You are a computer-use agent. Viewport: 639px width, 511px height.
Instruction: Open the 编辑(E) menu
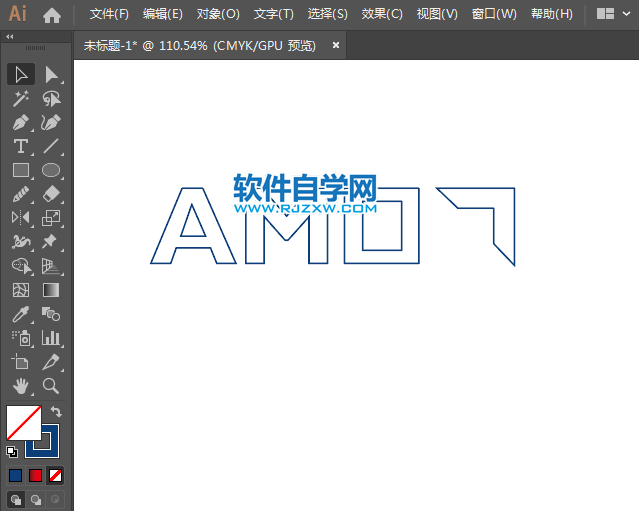[x=163, y=14]
